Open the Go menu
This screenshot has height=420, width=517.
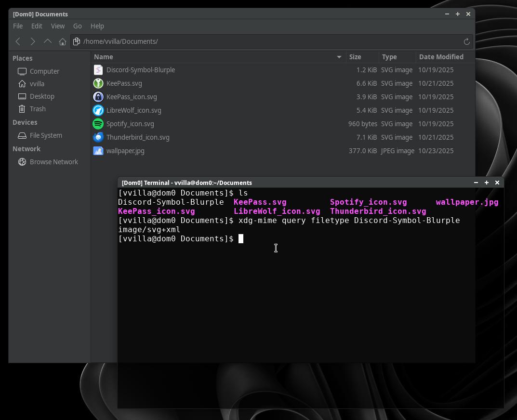pos(78,26)
